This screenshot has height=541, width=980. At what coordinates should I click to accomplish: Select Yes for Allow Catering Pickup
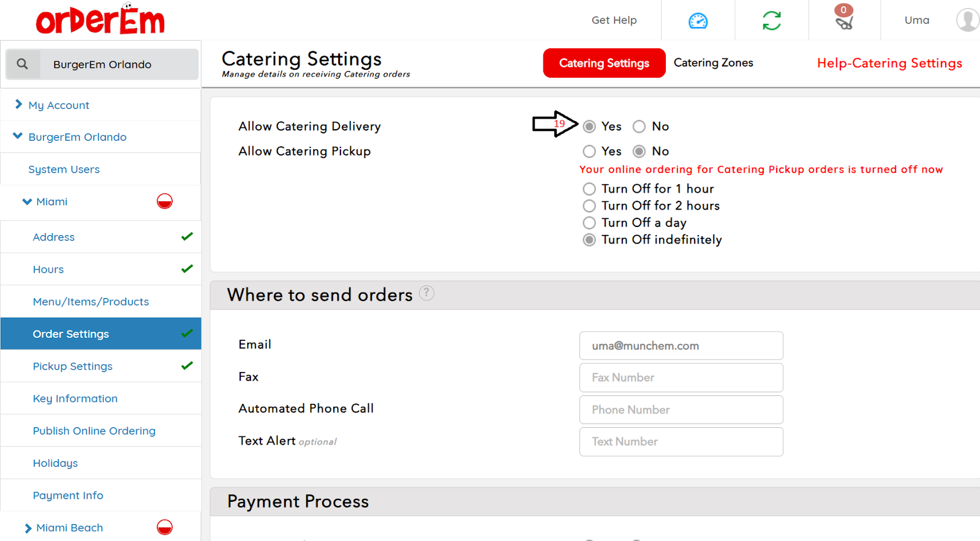[x=589, y=151]
